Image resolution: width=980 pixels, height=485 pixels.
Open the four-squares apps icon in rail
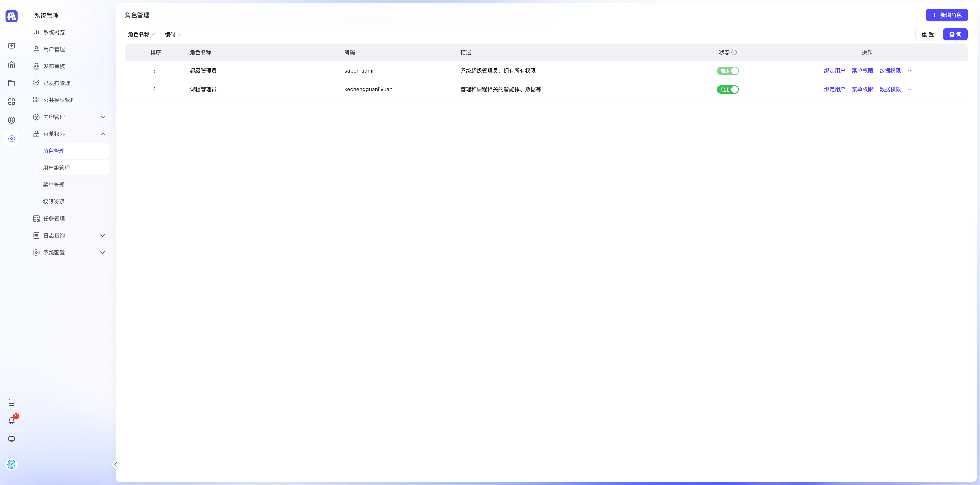click(11, 101)
